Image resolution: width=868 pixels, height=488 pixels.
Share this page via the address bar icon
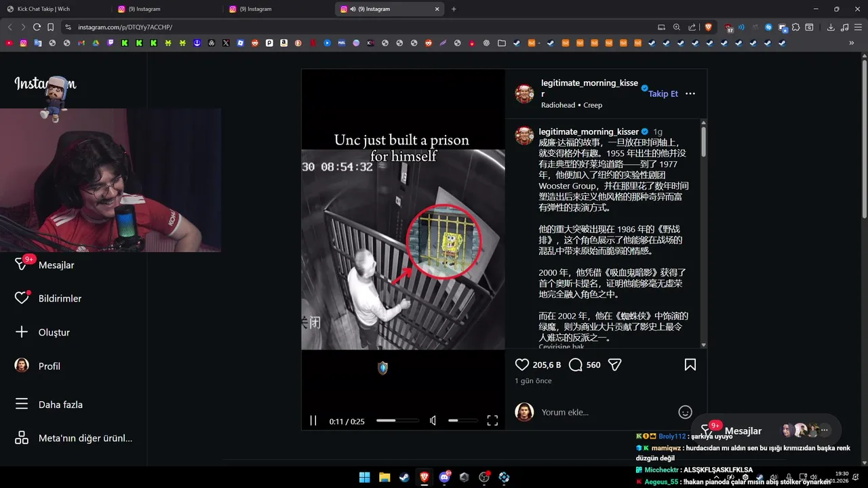click(x=692, y=27)
